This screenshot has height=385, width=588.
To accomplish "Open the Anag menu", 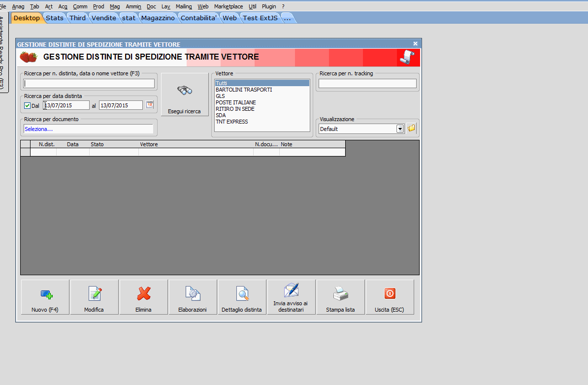I will click(18, 6).
